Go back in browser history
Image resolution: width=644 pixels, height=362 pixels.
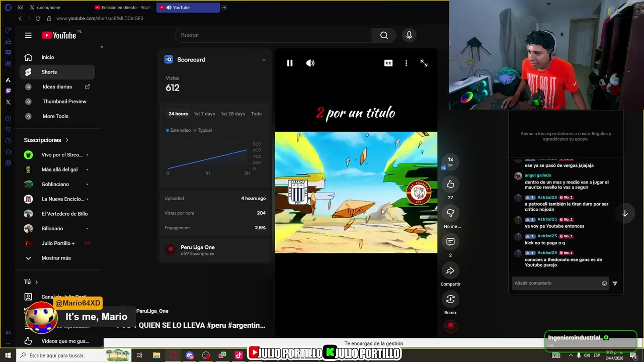[20, 19]
